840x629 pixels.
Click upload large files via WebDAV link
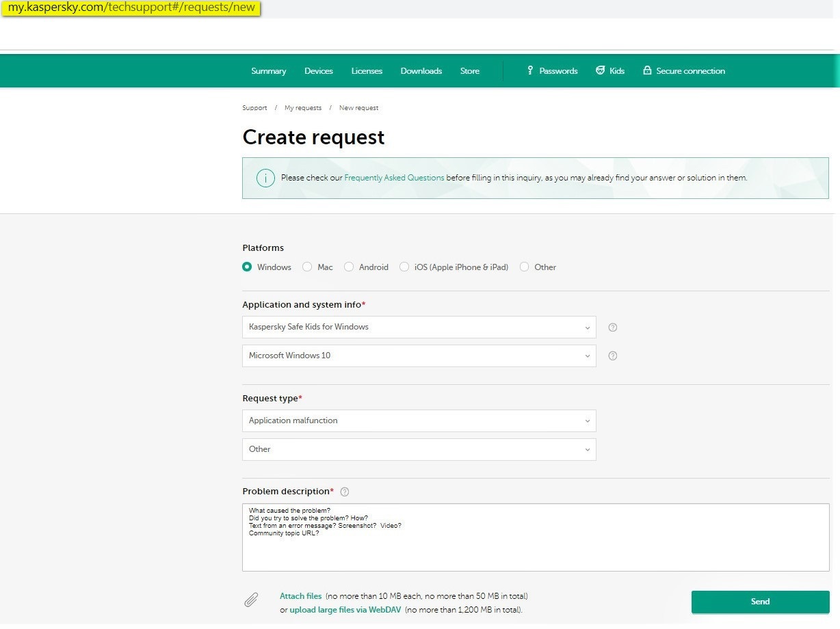click(345, 610)
